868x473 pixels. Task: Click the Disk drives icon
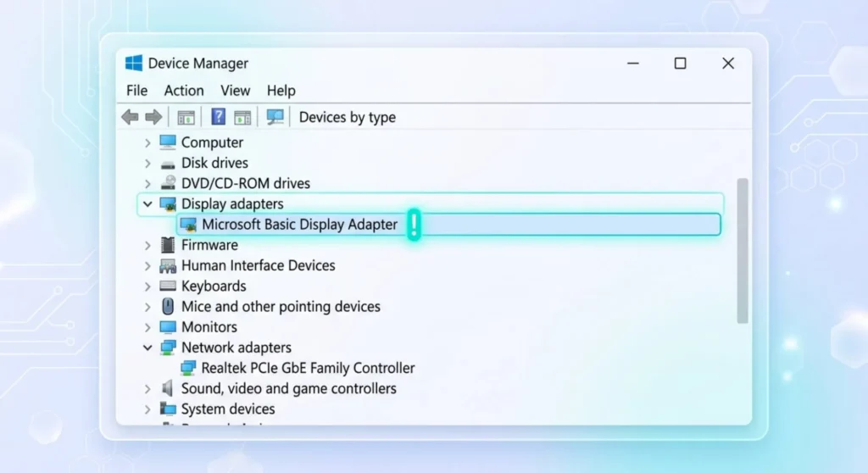[168, 164]
